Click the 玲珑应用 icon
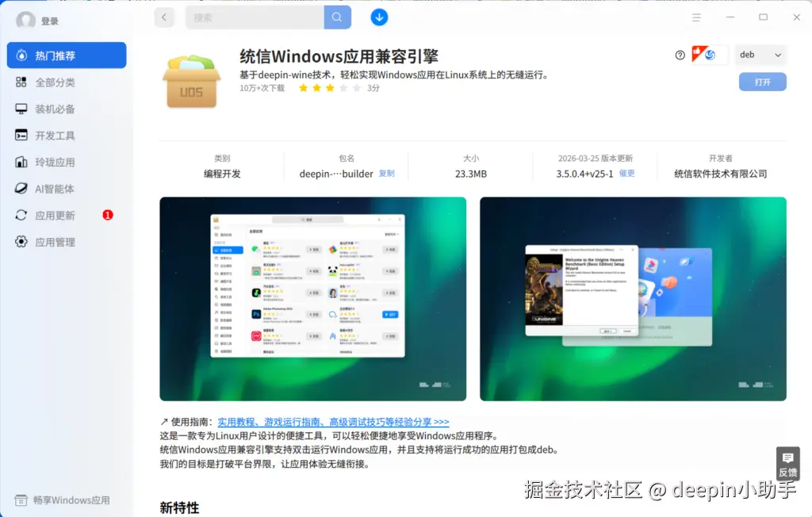The image size is (812, 517). click(x=21, y=162)
